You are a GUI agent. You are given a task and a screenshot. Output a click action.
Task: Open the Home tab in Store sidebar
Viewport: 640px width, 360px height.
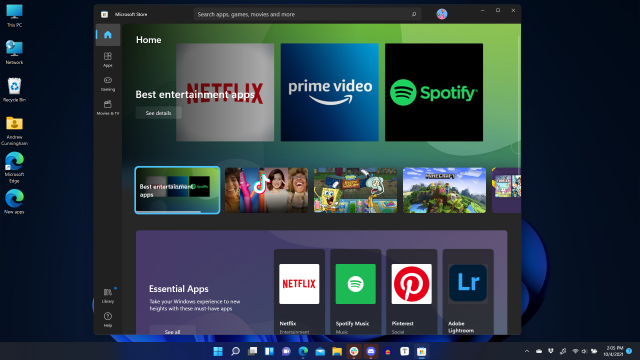[x=108, y=35]
